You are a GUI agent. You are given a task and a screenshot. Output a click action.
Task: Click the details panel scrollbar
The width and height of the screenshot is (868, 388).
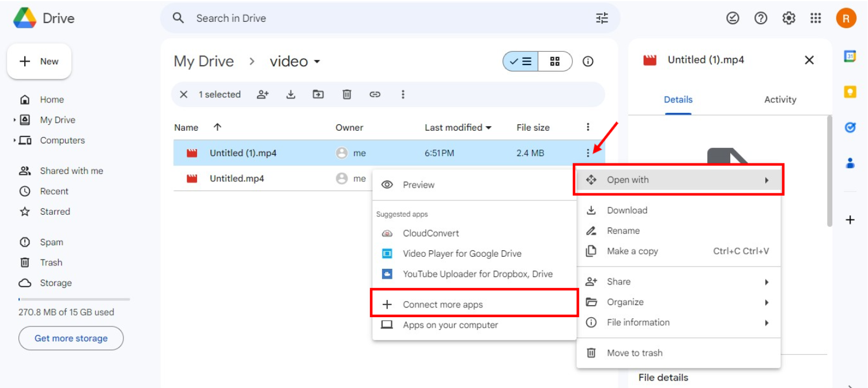point(829,172)
